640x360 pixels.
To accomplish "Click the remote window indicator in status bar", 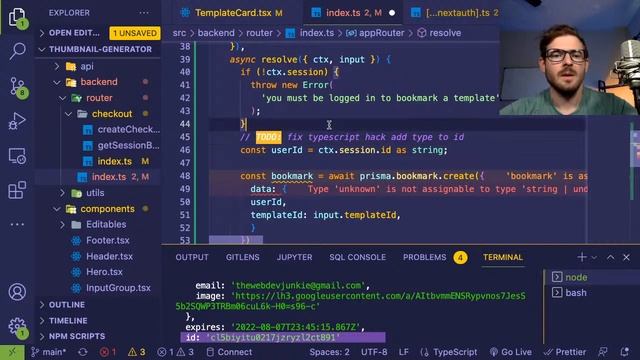I will click(12, 352).
